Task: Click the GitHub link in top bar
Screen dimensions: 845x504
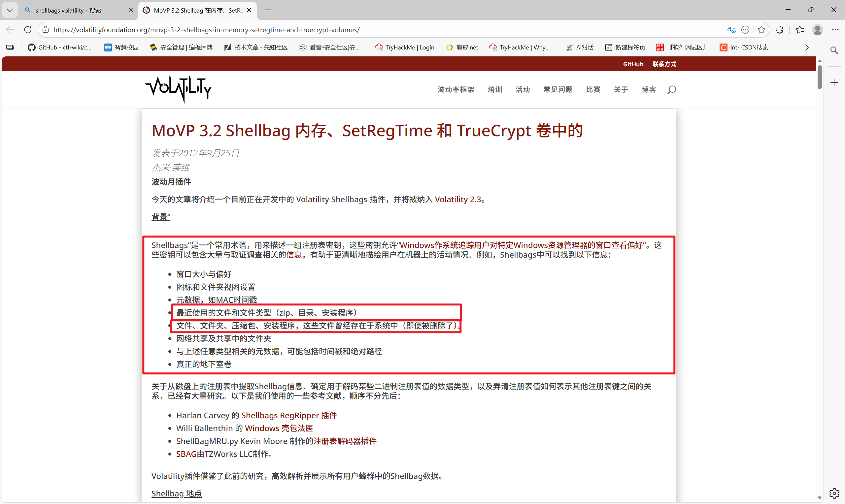Action: [633, 64]
